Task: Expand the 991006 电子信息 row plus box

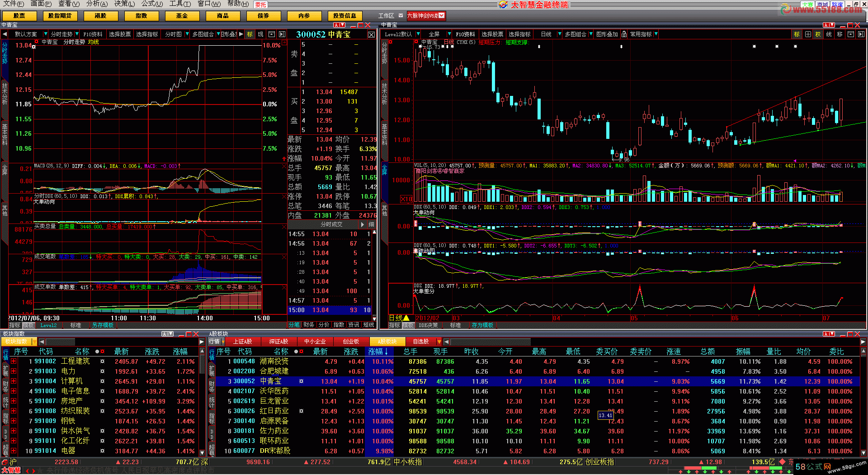Action: click(x=14, y=391)
